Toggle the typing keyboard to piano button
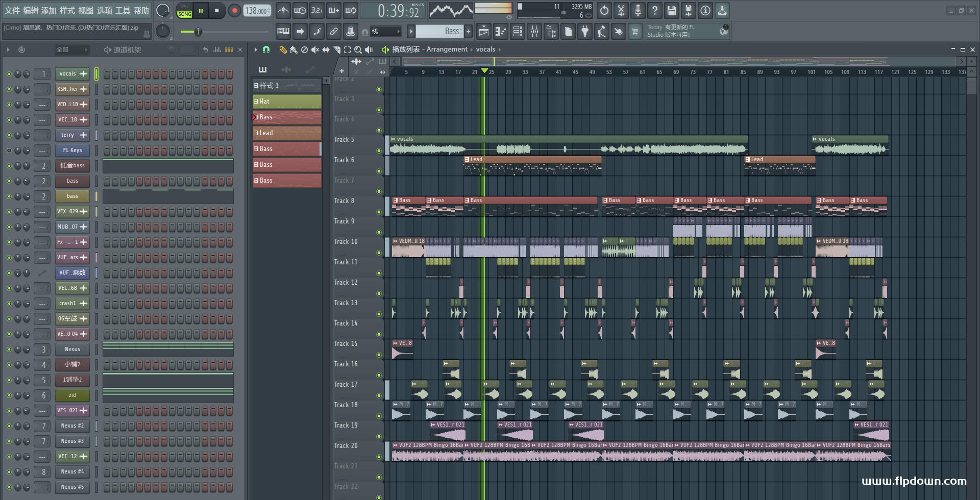Viewport: 980px width, 500px height. (283, 32)
